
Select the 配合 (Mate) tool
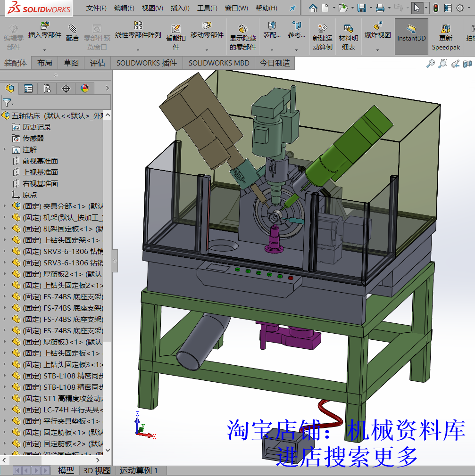(x=73, y=33)
